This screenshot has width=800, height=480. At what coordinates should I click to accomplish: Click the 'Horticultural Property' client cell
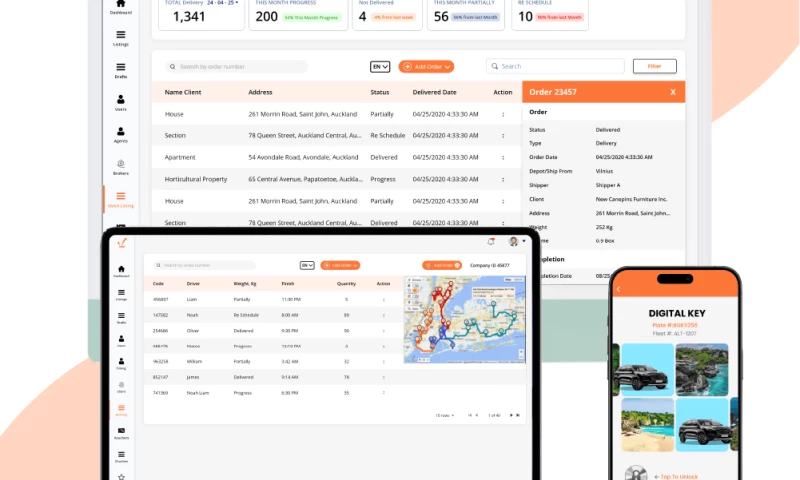[x=196, y=179]
